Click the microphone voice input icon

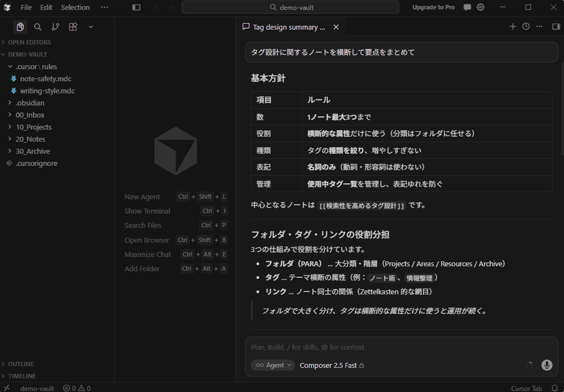point(547,365)
